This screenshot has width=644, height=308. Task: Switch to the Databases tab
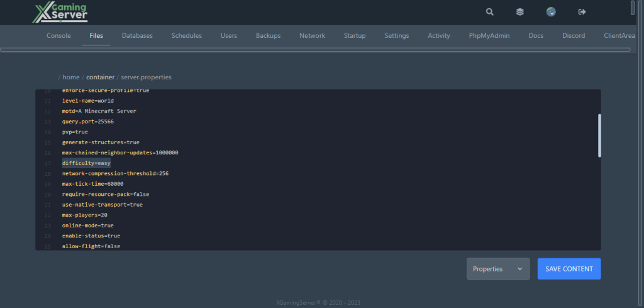click(x=137, y=36)
